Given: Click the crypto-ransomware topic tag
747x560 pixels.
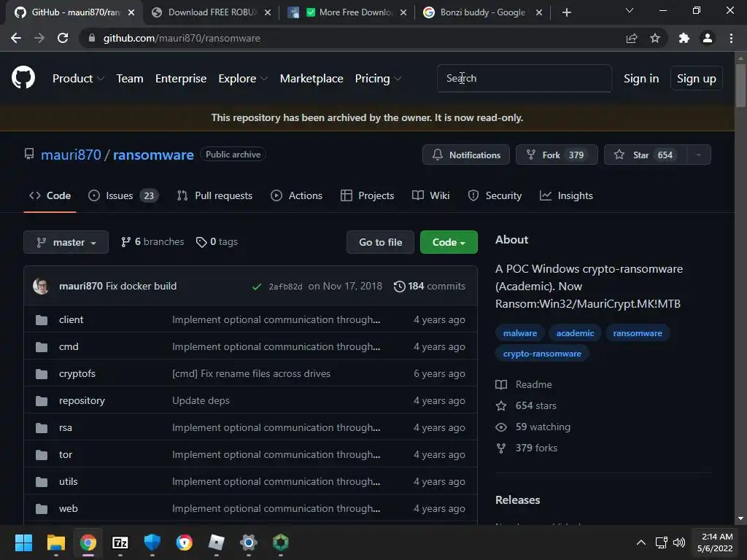Looking at the screenshot, I should (x=542, y=354).
